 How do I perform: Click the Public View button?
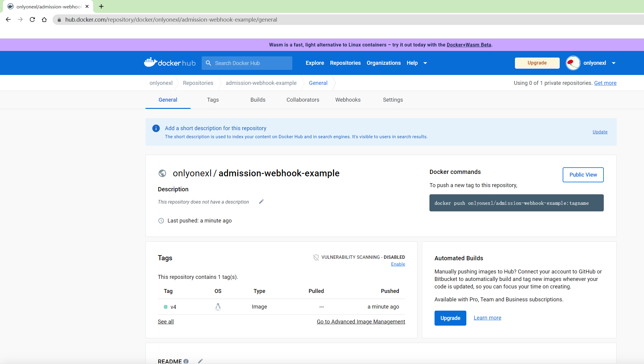click(x=583, y=175)
